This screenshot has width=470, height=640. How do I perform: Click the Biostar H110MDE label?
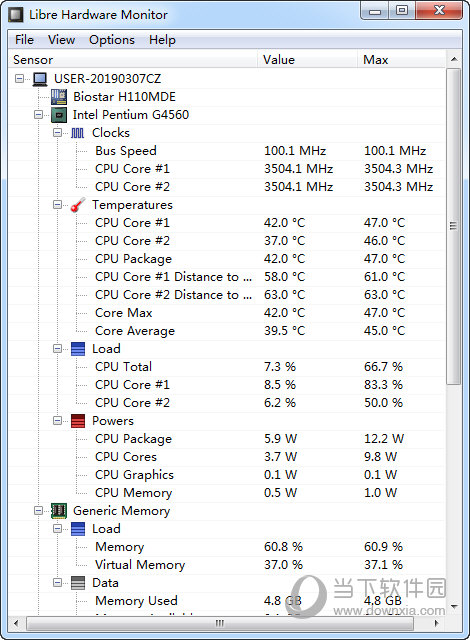pyautogui.click(x=124, y=97)
